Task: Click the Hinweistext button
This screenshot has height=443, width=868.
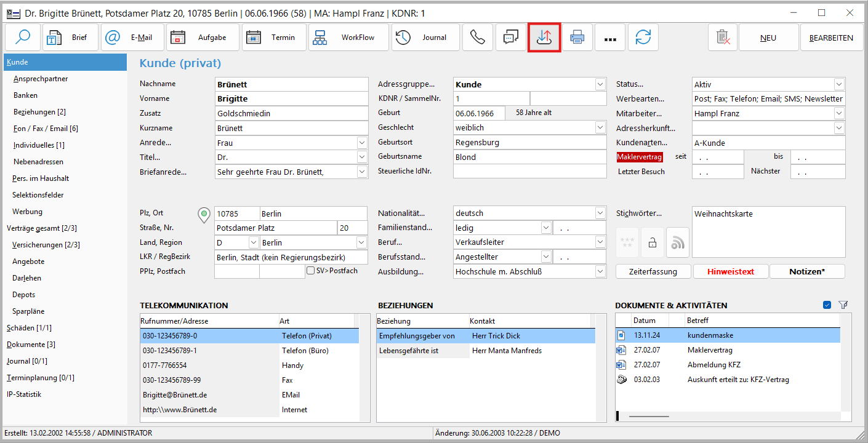Action: click(x=730, y=271)
